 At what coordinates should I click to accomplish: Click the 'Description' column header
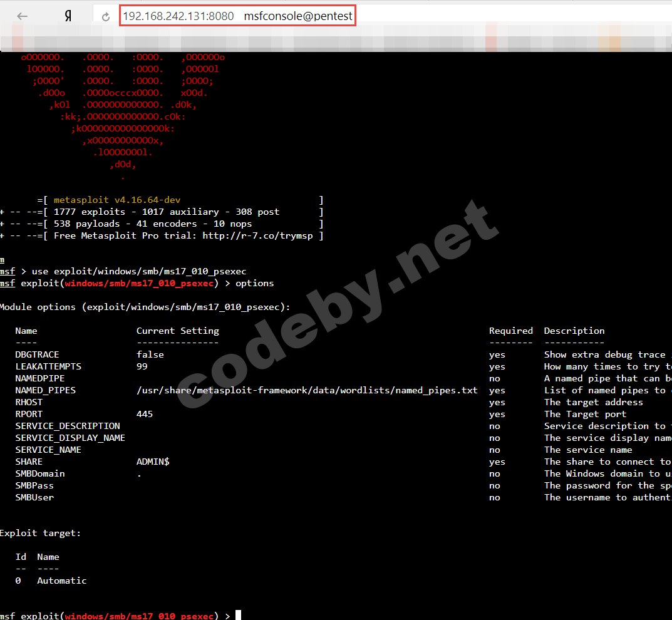pos(574,331)
